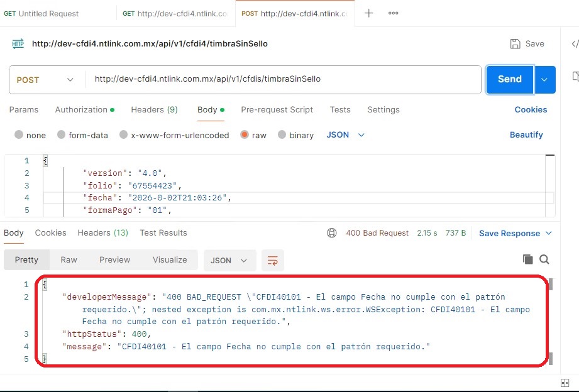Viewport: 579px width, 392px height.
Task: View the response Headers (13) tab
Action: pos(102,233)
